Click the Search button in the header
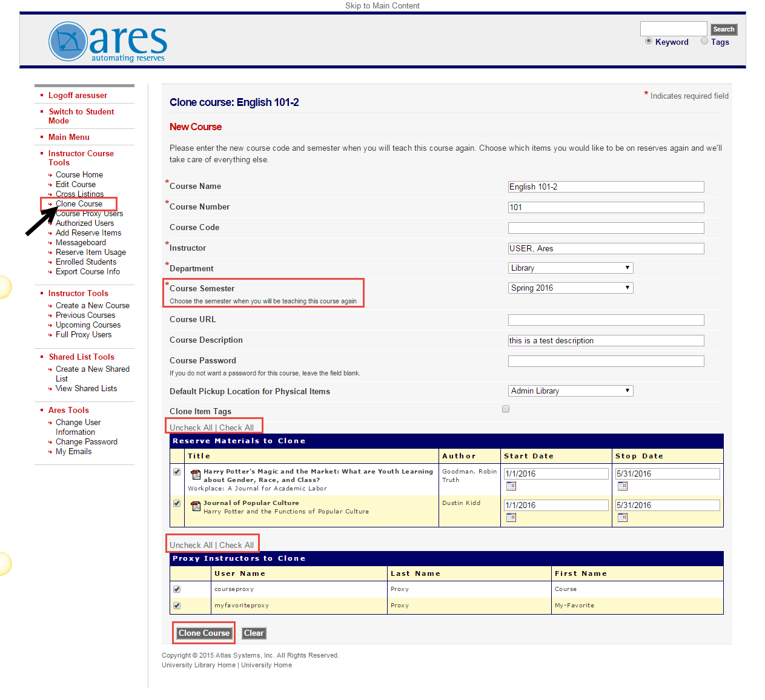 tap(723, 28)
